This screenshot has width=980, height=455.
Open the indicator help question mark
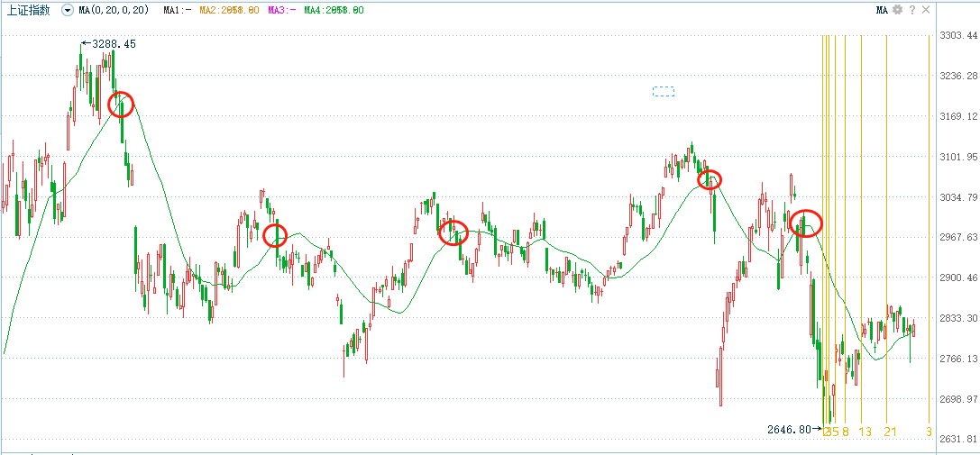tap(912, 9)
